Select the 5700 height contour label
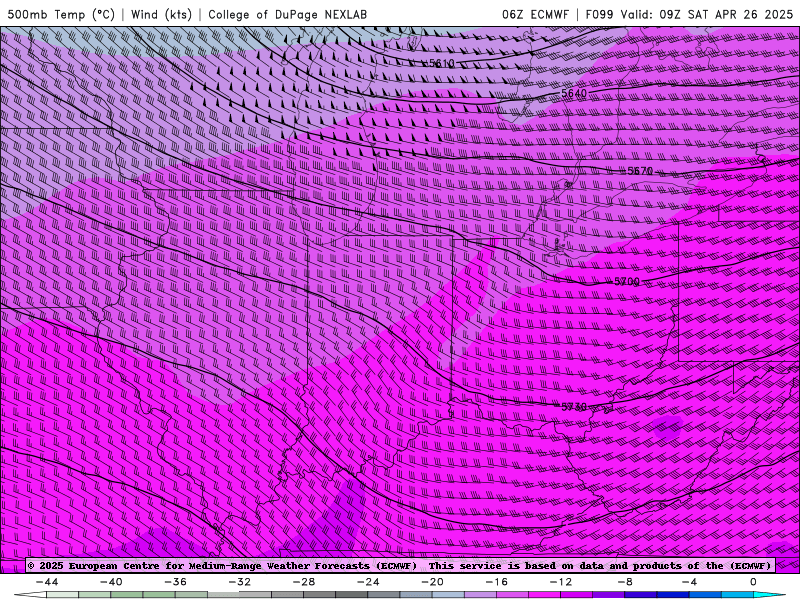 pos(627,282)
